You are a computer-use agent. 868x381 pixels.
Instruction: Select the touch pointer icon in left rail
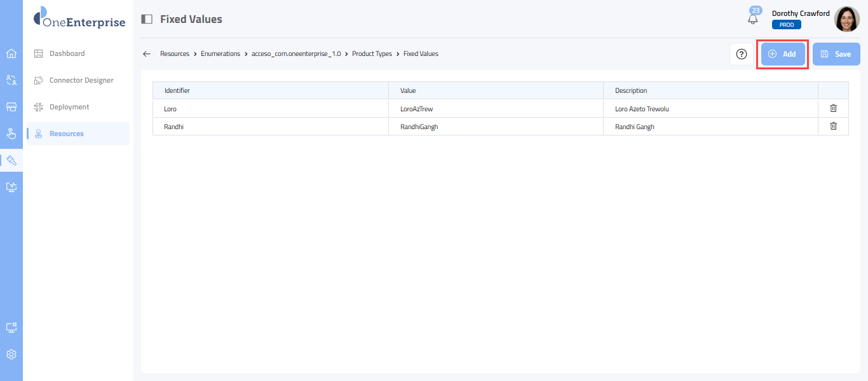click(x=11, y=134)
